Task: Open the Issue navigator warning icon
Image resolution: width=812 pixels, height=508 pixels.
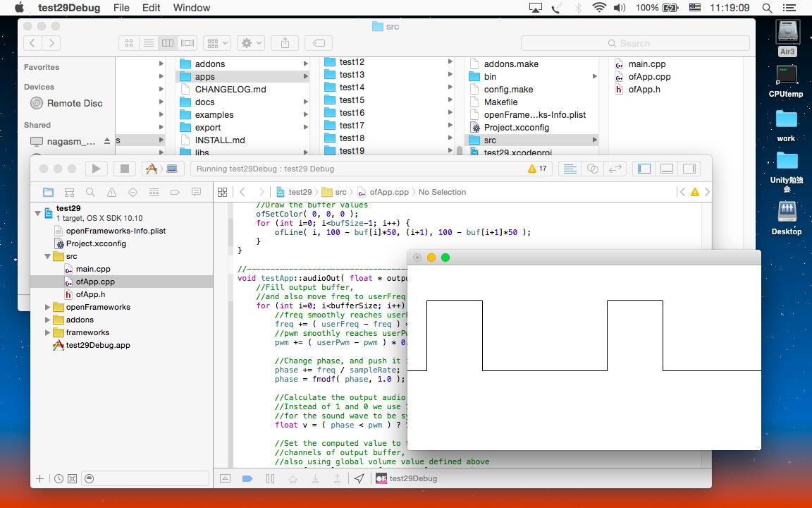Action: 111,192
